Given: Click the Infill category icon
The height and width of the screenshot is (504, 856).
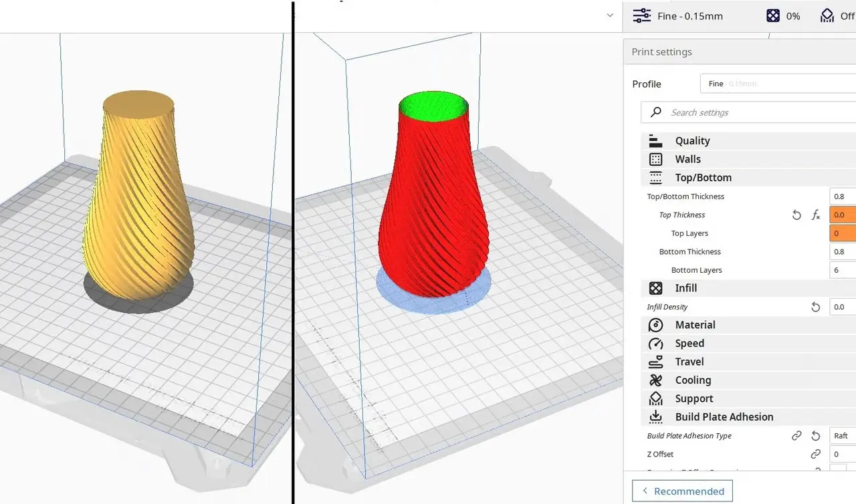Looking at the screenshot, I should 655,288.
